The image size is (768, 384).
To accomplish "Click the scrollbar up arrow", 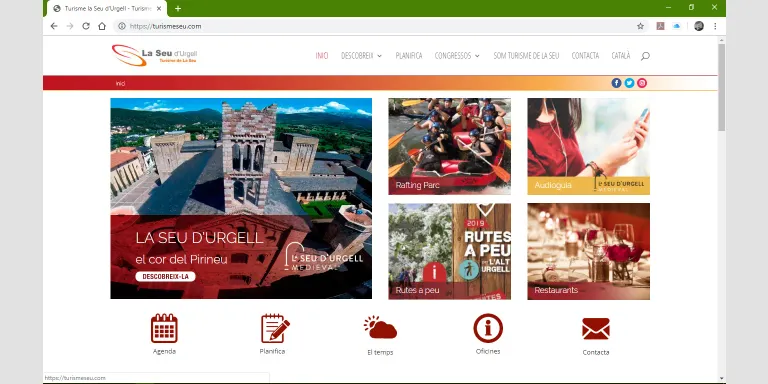I will coord(721,39).
